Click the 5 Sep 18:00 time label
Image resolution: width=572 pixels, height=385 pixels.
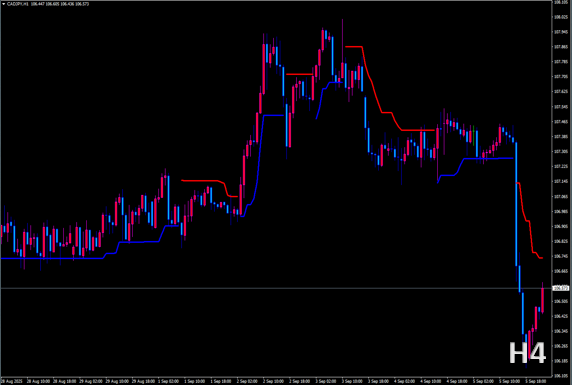pos(536,381)
